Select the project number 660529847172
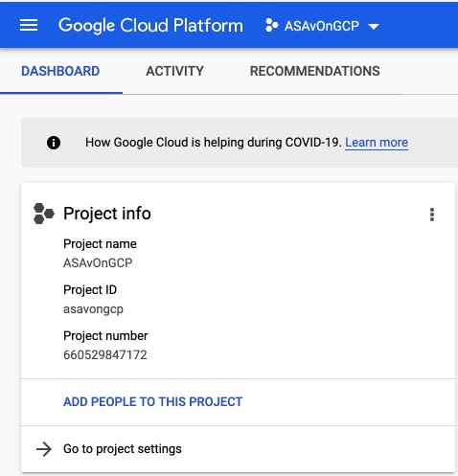Screen dimensions: 458x476 (x=105, y=355)
